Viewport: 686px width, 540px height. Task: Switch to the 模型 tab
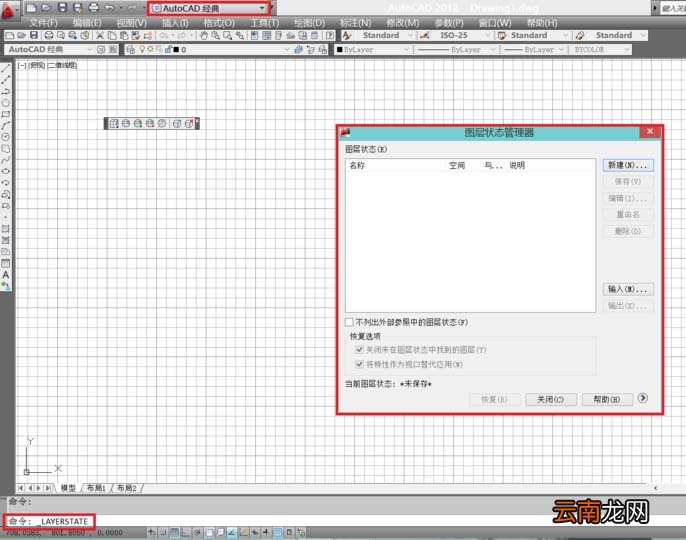68,487
